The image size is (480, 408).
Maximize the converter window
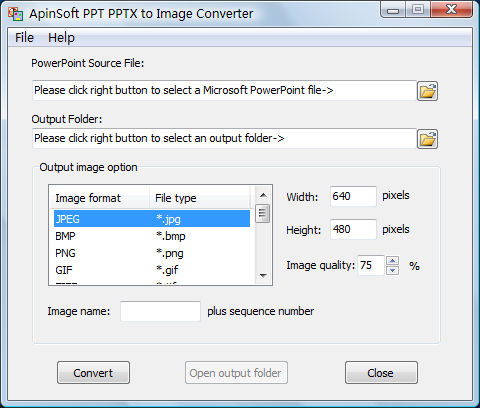coord(418,10)
